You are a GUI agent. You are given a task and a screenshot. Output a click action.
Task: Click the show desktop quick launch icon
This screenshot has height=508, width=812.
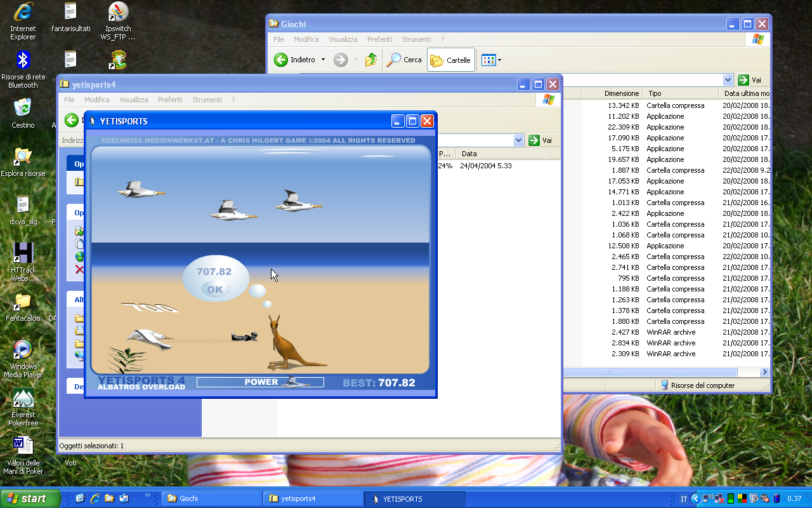click(80, 498)
